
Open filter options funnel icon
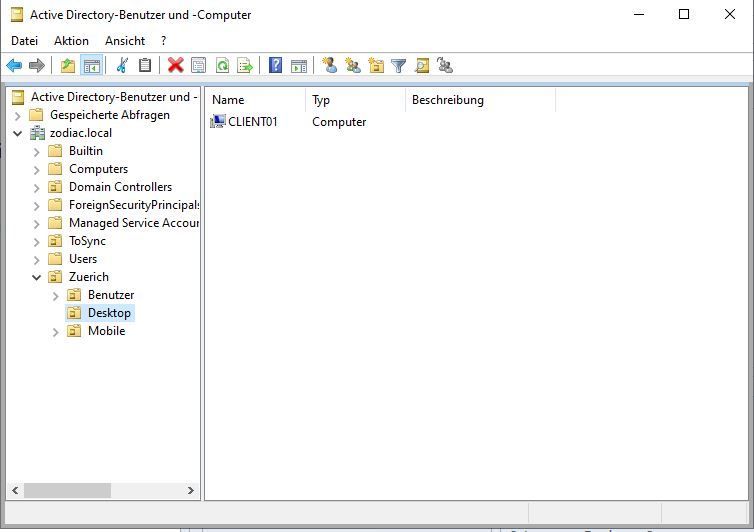click(399, 65)
